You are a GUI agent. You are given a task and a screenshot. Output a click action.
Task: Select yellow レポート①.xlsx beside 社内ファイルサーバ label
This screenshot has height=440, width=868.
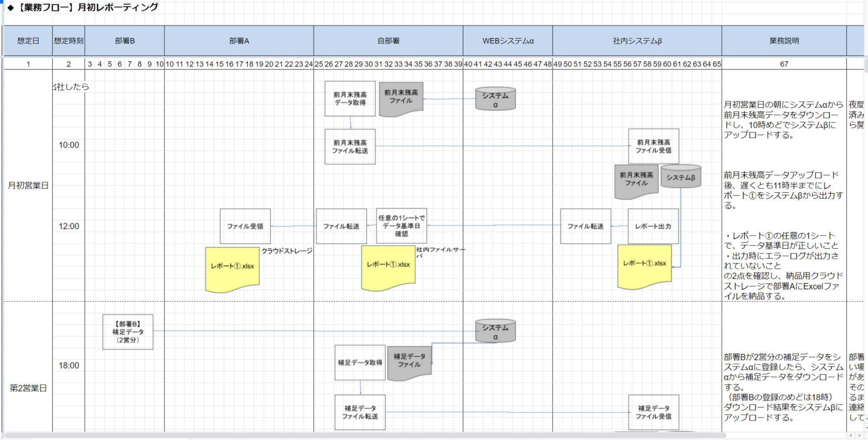tap(388, 266)
